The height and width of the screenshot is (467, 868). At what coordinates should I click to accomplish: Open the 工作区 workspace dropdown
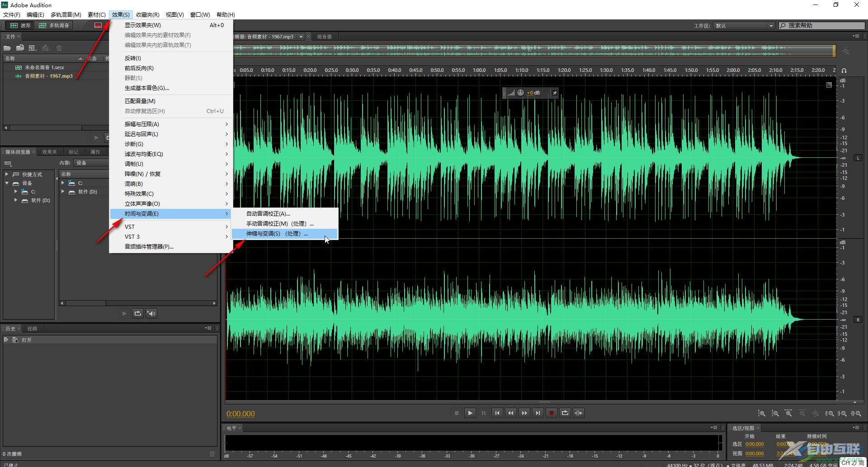(744, 26)
